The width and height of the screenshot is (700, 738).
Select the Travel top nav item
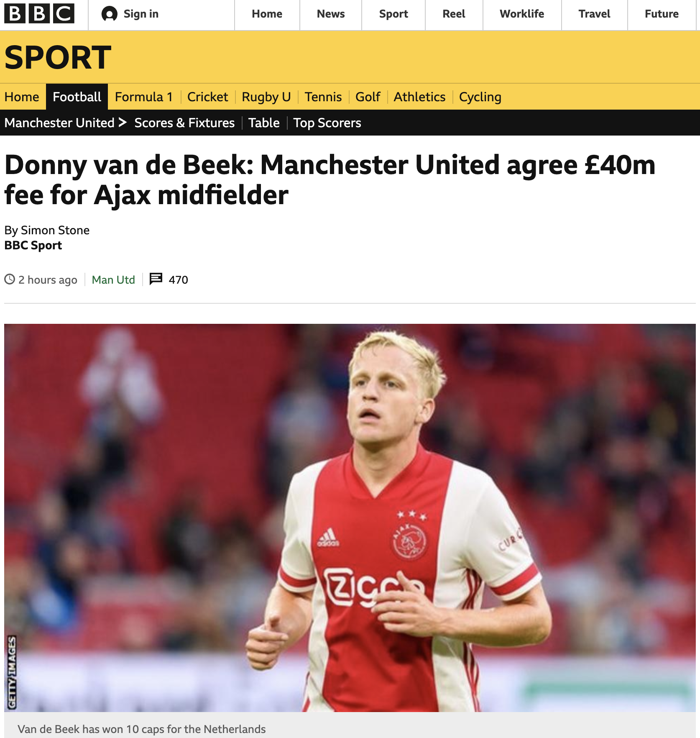point(594,14)
